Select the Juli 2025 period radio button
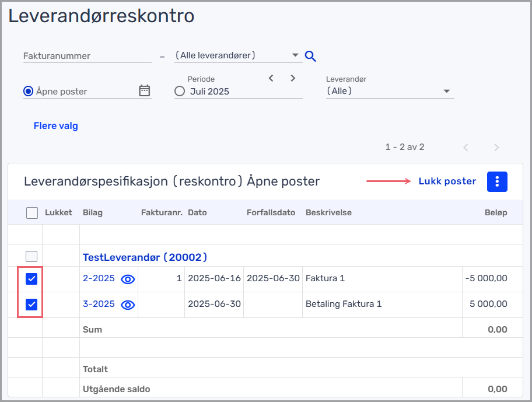532x402 pixels. coord(180,91)
